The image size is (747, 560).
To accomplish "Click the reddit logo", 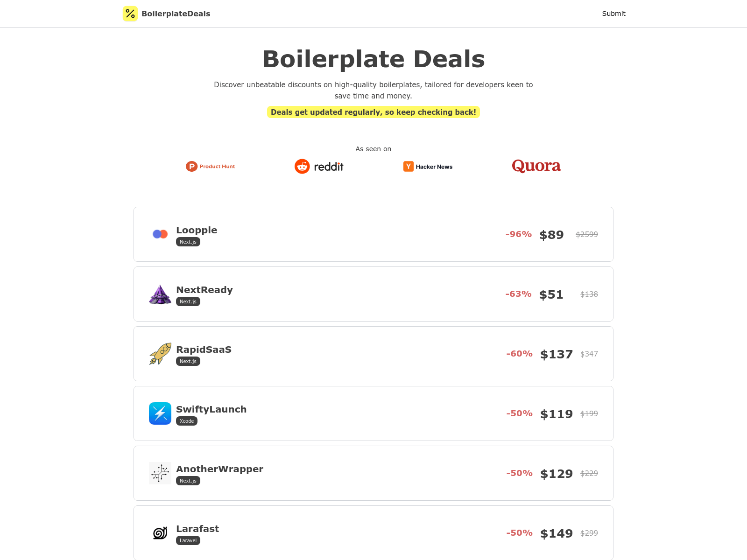I will (x=319, y=166).
